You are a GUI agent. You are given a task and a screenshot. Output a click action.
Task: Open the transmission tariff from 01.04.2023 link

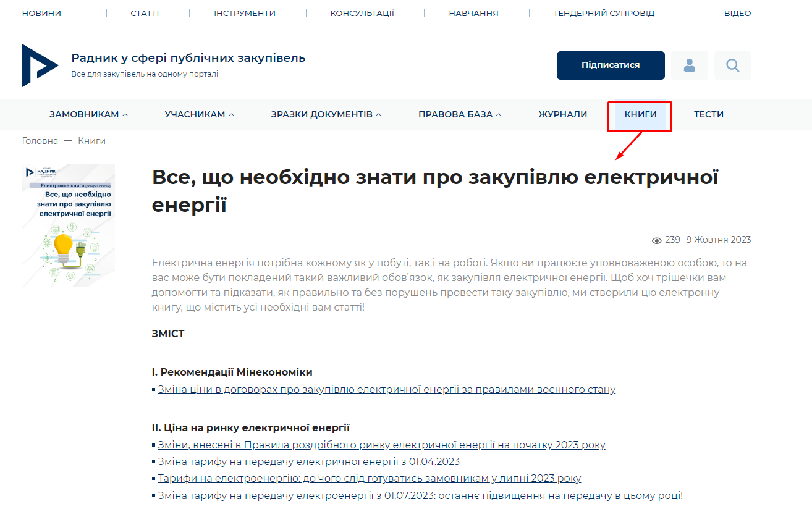pyautogui.click(x=308, y=462)
